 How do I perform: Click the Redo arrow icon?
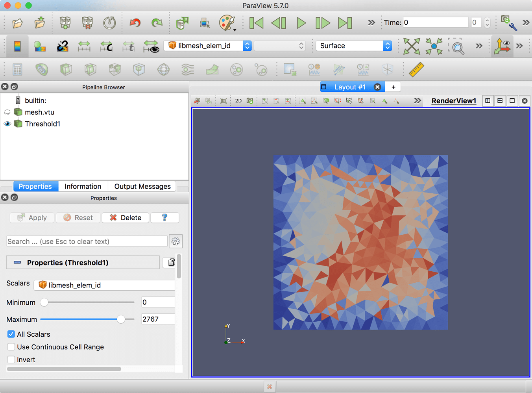tap(157, 23)
